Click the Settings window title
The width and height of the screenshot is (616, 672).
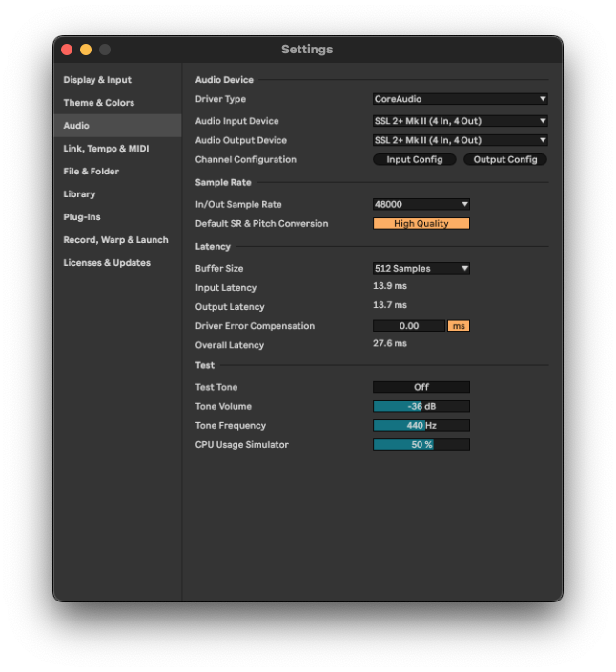click(x=307, y=50)
